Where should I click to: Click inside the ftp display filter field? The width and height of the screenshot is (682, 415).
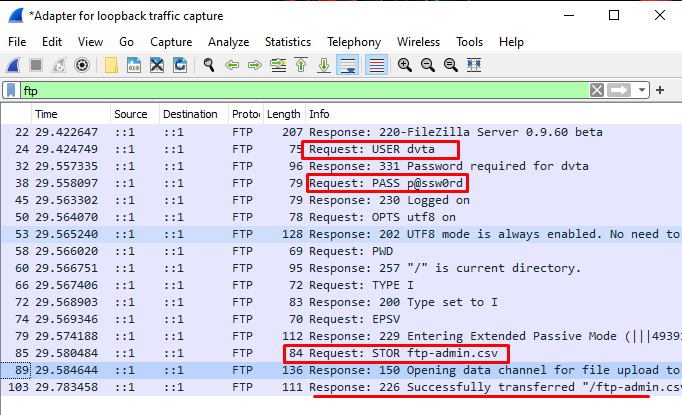304,90
